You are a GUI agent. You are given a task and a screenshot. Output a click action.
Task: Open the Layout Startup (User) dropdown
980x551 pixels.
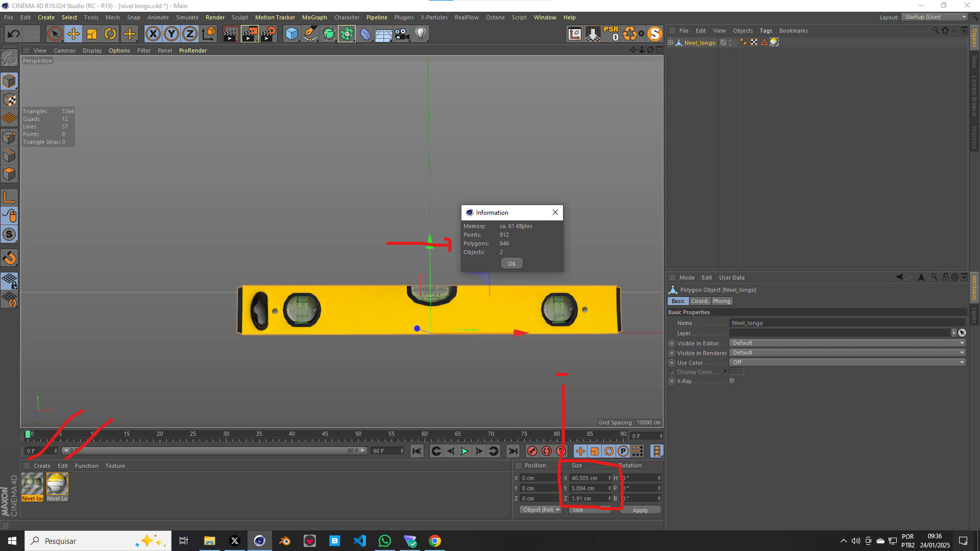click(935, 17)
